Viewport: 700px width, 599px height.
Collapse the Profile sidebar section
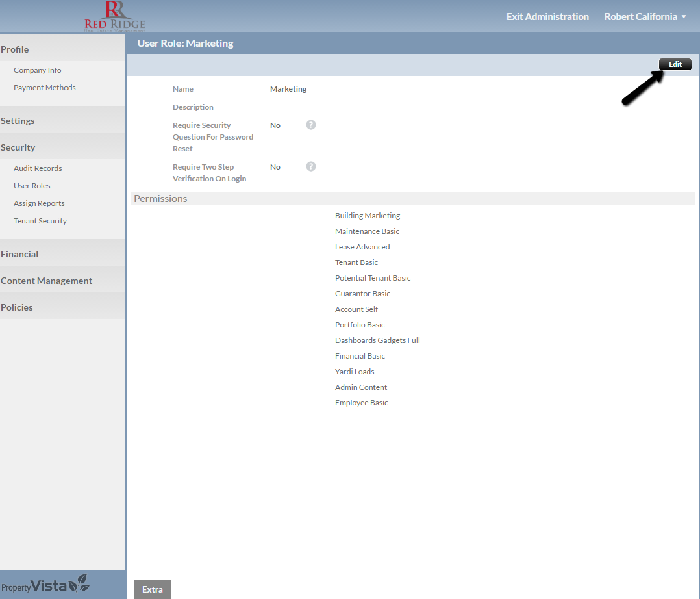[15, 49]
